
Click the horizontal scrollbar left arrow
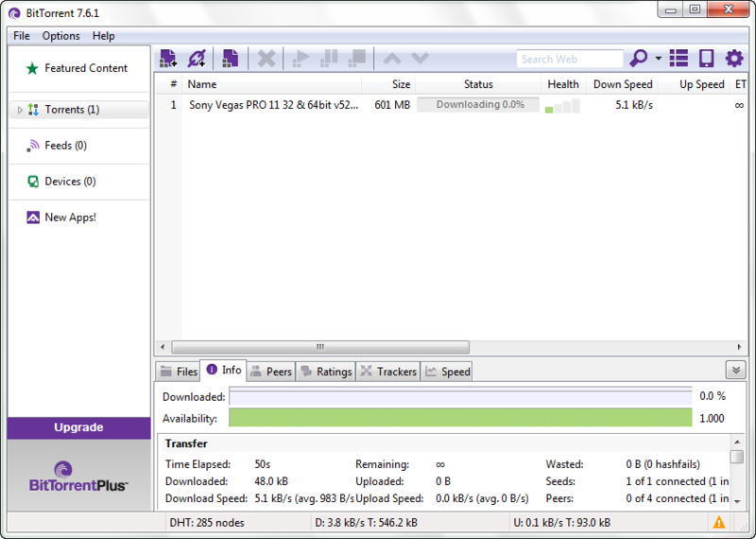tap(163, 347)
